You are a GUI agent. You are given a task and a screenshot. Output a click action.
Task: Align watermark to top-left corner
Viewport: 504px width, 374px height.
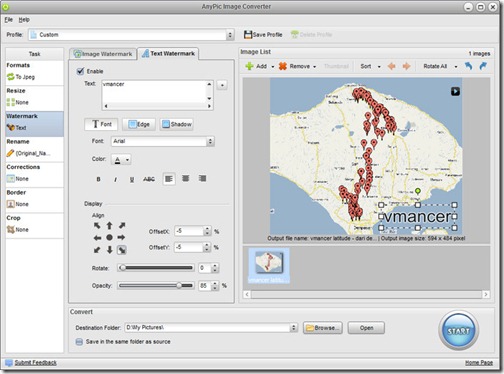pyautogui.click(x=97, y=226)
